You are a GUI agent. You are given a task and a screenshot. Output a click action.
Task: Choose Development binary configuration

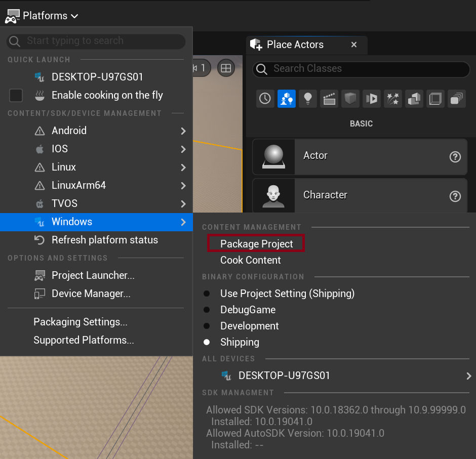point(249,326)
